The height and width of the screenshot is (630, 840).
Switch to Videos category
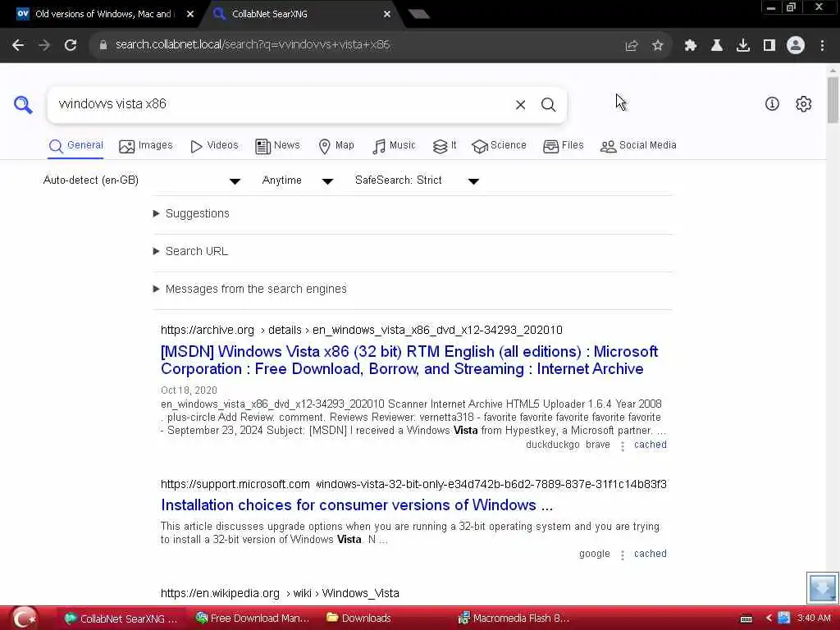214,145
